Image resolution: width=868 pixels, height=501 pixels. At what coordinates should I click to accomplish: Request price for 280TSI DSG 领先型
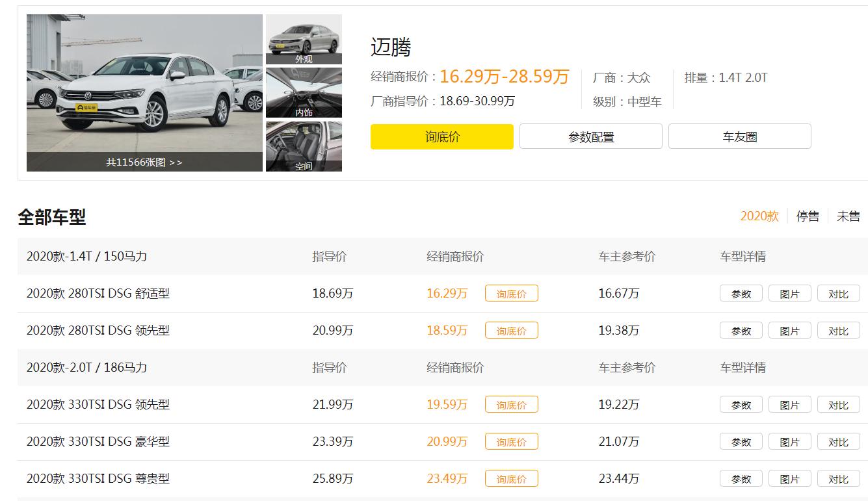tap(511, 331)
